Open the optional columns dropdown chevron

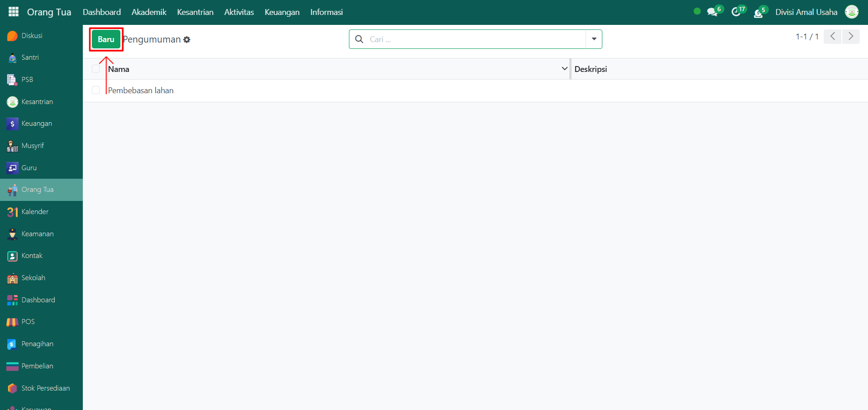tap(564, 69)
